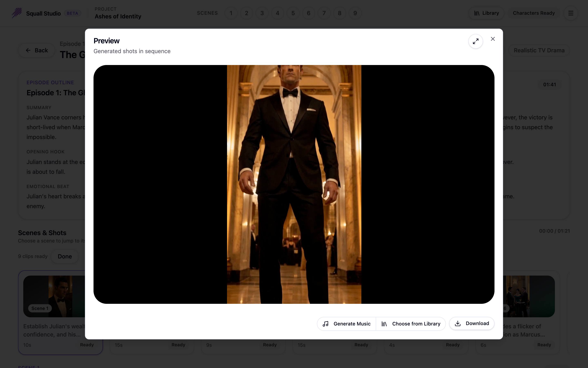588x368 pixels.
Task: Click the Done button beside clips ready
Action: click(65, 257)
